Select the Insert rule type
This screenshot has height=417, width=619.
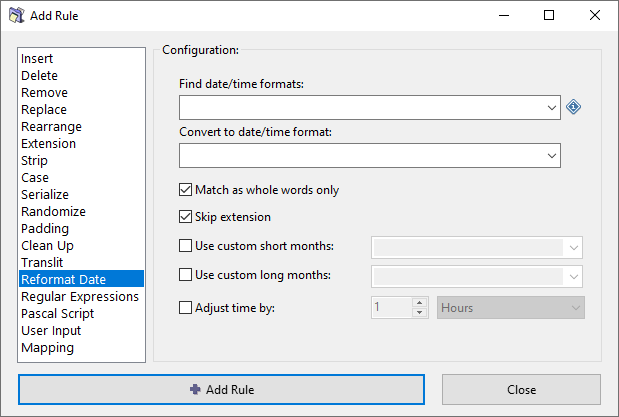[37, 59]
